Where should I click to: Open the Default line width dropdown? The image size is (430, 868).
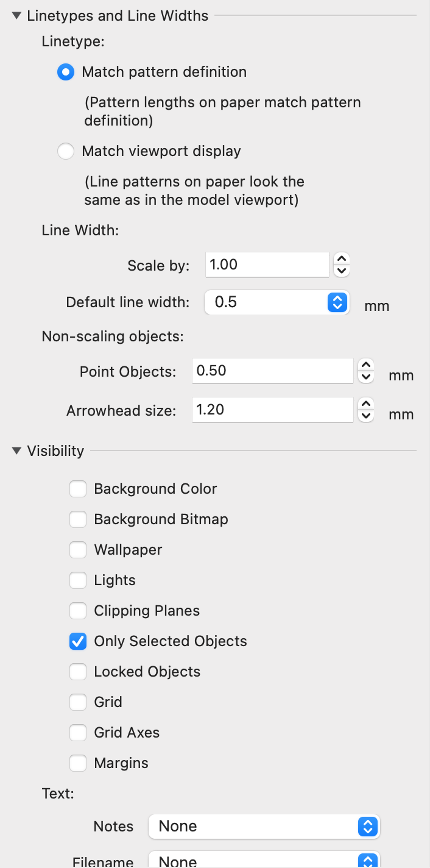click(x=277, y=302)
